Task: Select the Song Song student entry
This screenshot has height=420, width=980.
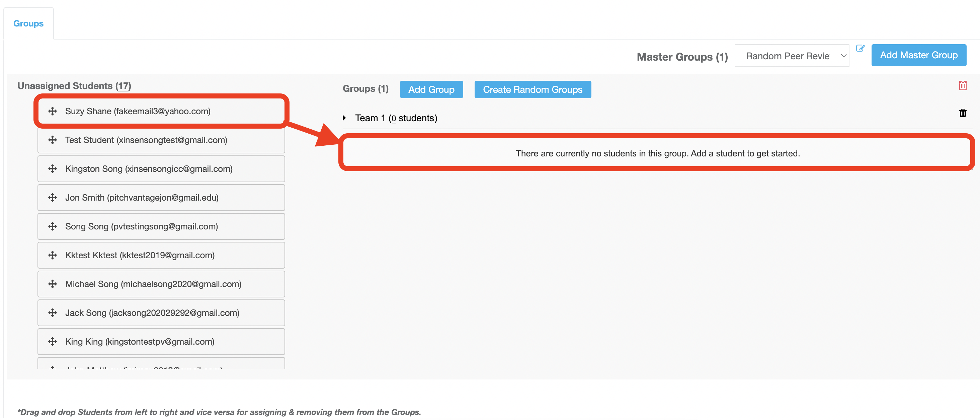Action: (x=161, y=226)
